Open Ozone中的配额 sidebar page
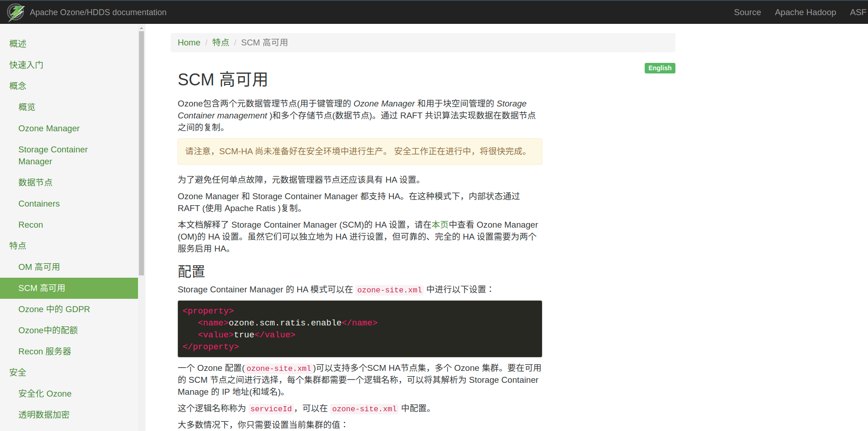Viewport: 868px width, 431px height. tap(48, 330)
